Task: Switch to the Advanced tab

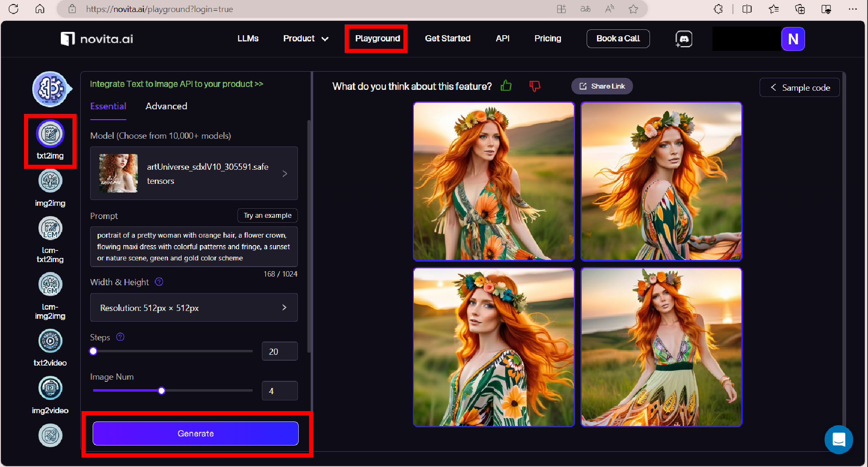Action: pos(166,106)
